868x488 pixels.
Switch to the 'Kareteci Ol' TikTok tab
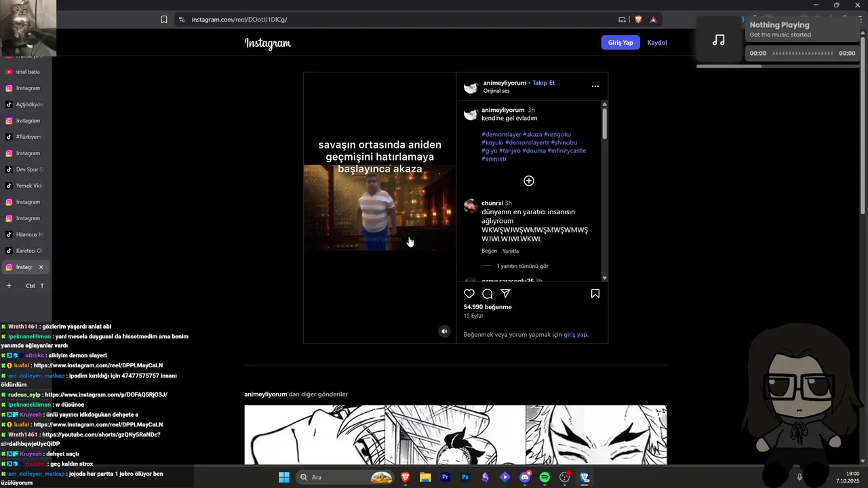(x=26, y=251)
